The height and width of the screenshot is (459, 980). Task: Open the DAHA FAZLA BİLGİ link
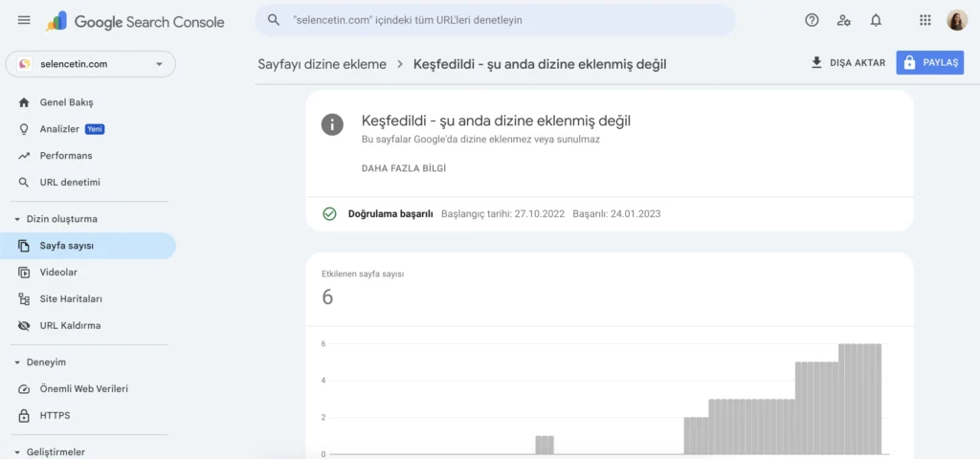tap(404, 168)
